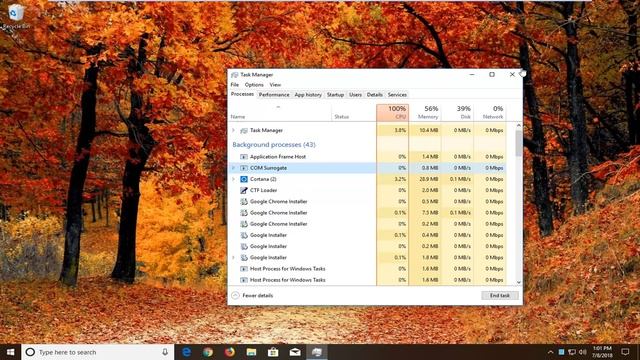
Task: Click the process list scrollbar thumb
Action: (x=518, y=143)
